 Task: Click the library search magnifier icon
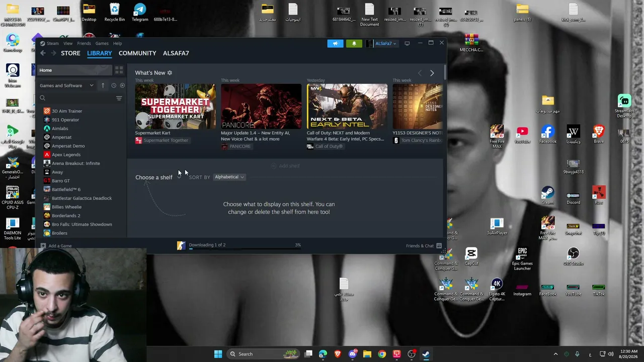[x=43, y=98]
